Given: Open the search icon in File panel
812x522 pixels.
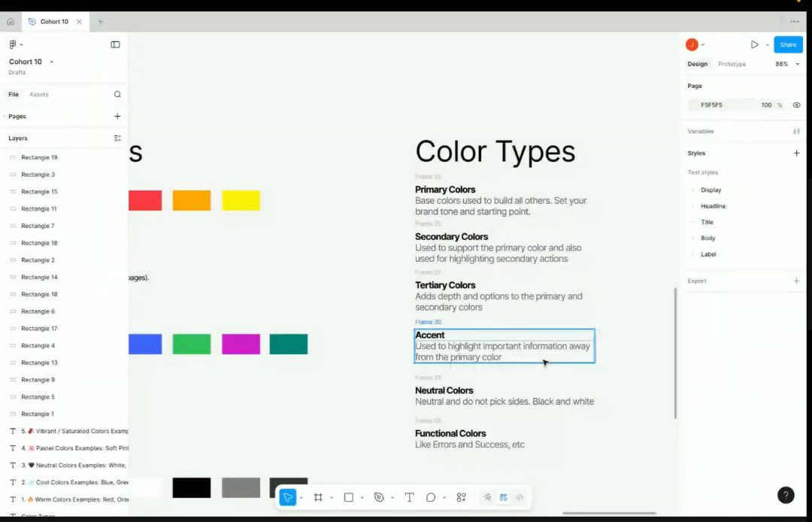Looking at the screenshot, I should pos(117,94).
